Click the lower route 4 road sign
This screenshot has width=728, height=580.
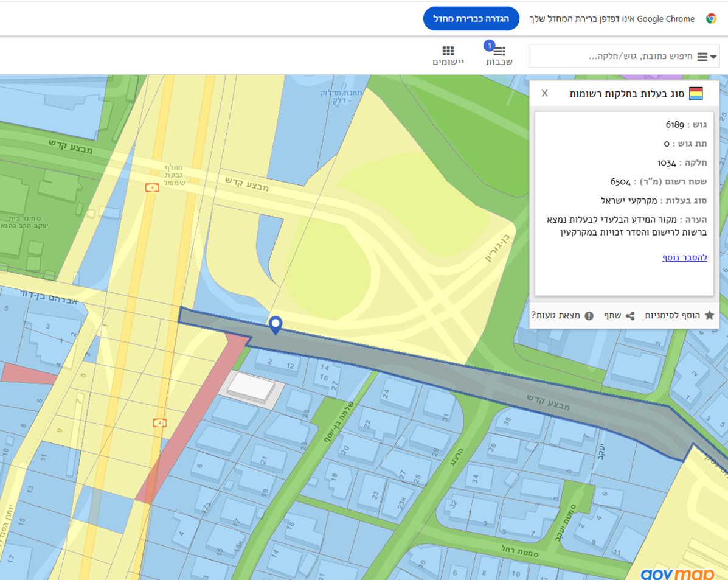tap(160, 422)
